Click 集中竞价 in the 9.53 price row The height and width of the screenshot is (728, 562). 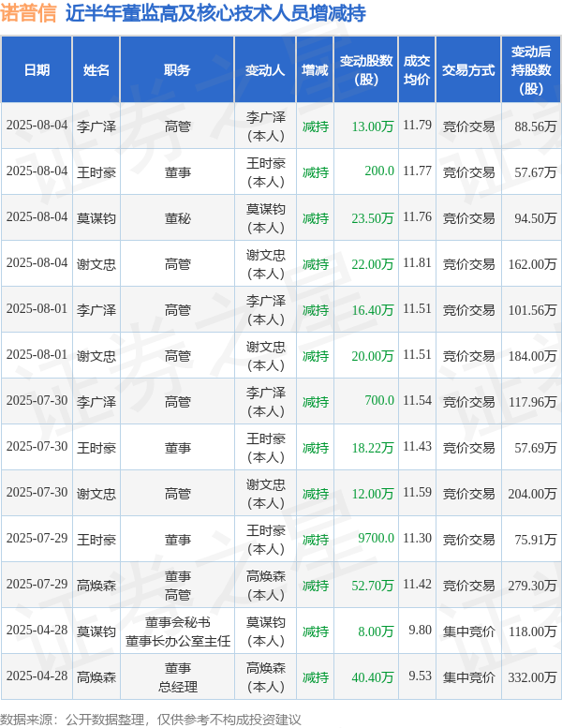click(x=468, y=677)
